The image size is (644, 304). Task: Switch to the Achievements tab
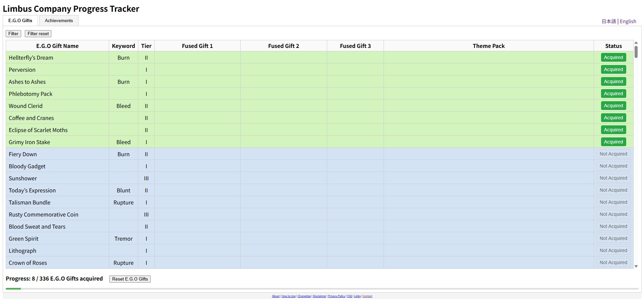coord(59,20)
